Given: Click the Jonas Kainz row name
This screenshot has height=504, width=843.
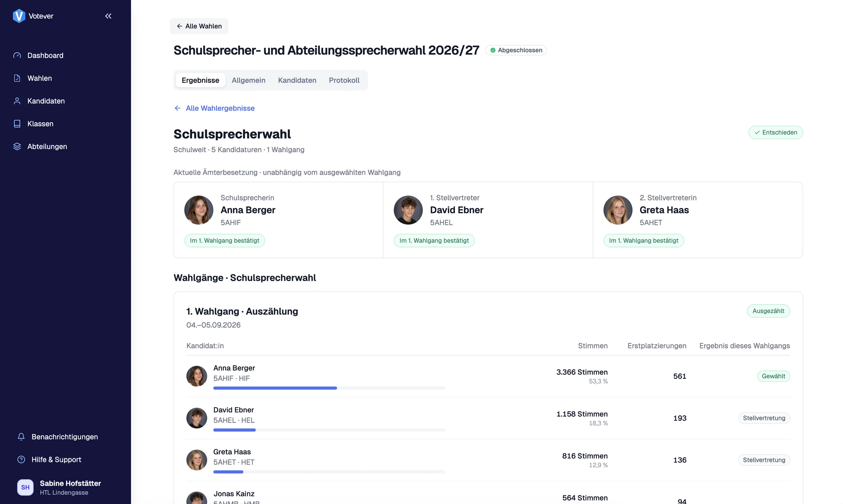Looking at the screenshot, I should point(234,494).
